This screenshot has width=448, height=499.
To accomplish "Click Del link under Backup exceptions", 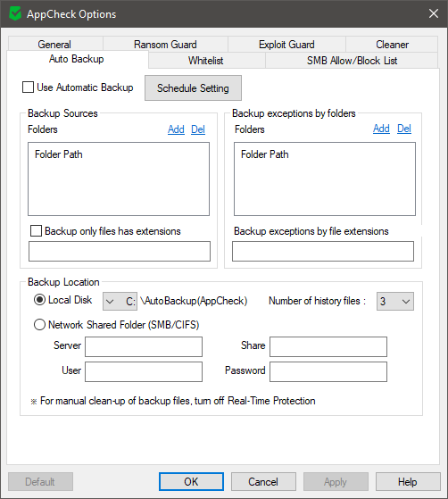I will tap(404, 129).
